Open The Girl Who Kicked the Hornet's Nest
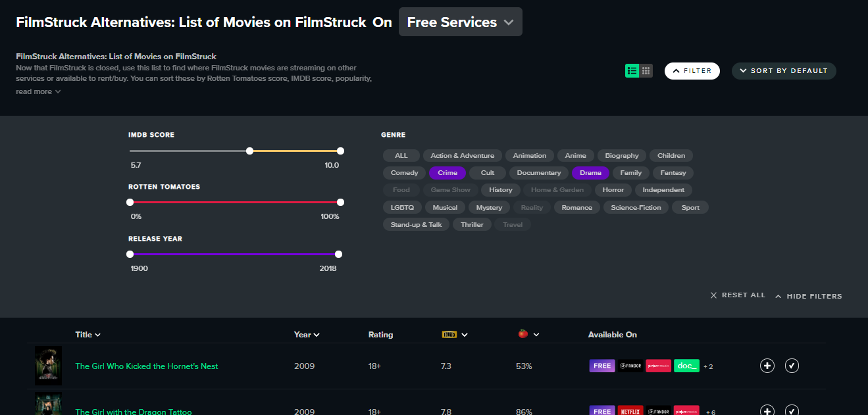868x415 pixels. (147, 366)
